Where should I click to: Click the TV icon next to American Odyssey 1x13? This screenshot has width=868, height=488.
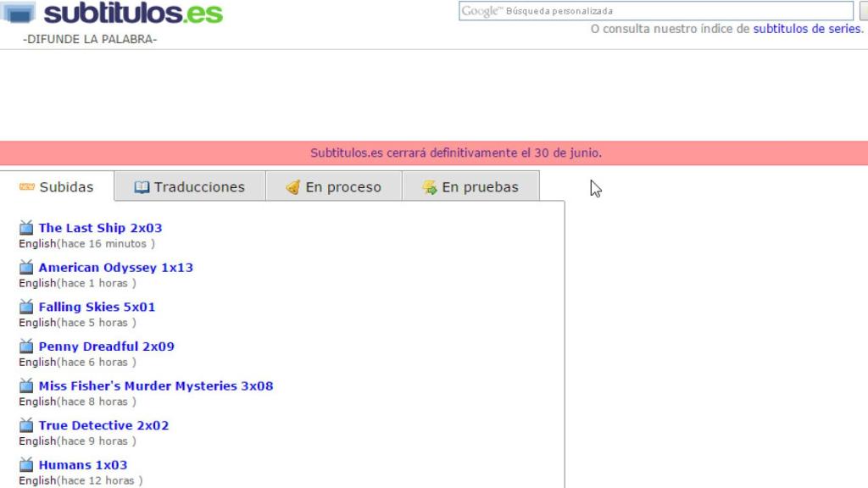(x=25, y=267)
